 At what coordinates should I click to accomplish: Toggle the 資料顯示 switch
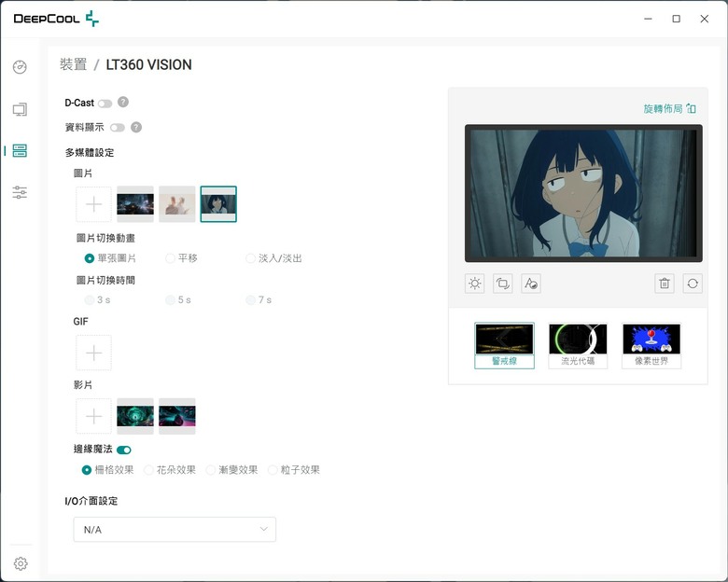click(118, 128)
